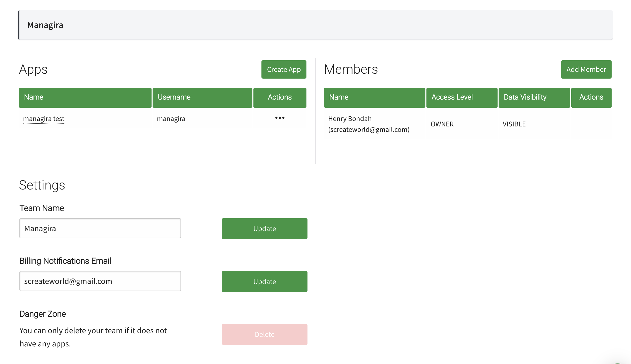Screen dimensions: 631x364
Task: Select the Managira team title in the header
Action: [x=45, y=25]
